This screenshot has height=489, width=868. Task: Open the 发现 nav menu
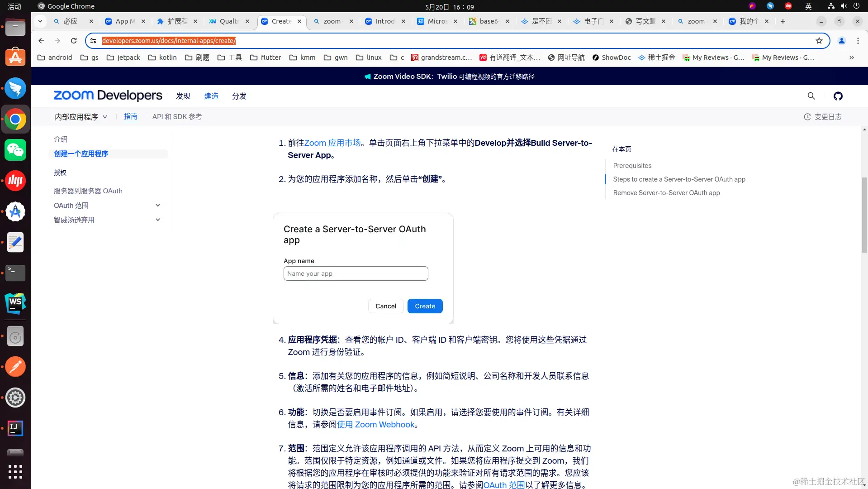tap(183, 96)
